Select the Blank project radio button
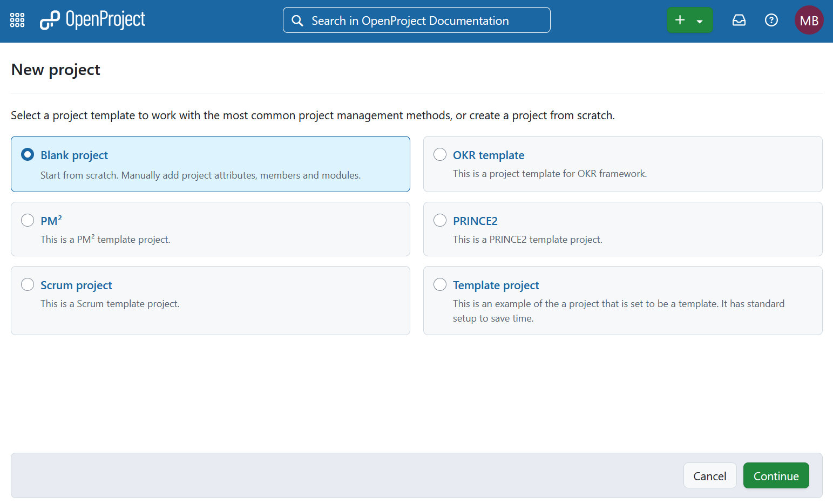The height and width of the screenshot is (504, 833). tap(28, 154)
